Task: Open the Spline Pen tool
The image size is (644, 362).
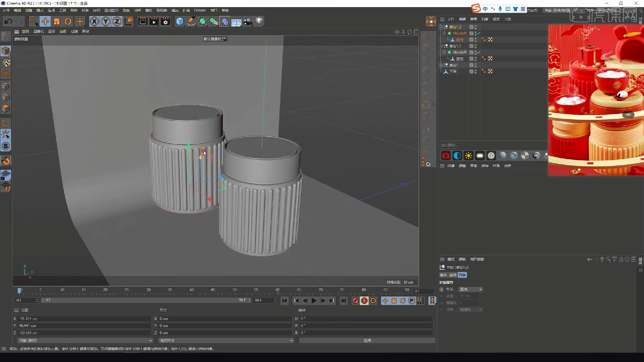Action: pos(191,21)
